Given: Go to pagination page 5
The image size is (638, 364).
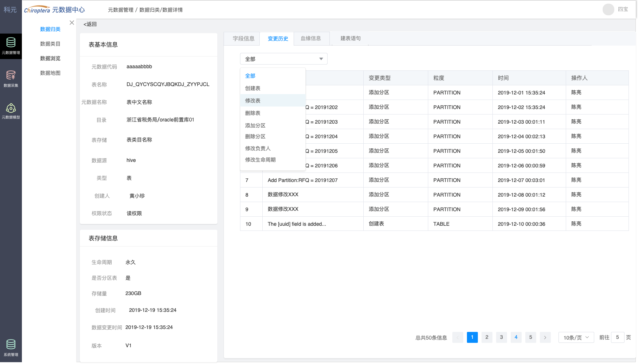Looking at the screenshot, I should (x=531, y=337).
